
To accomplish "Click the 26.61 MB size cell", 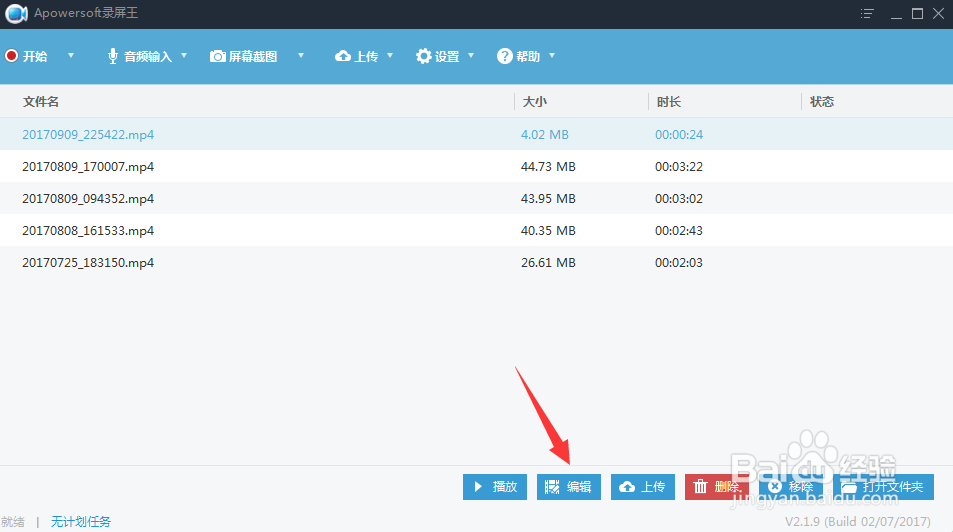I will tap(548, 263).
